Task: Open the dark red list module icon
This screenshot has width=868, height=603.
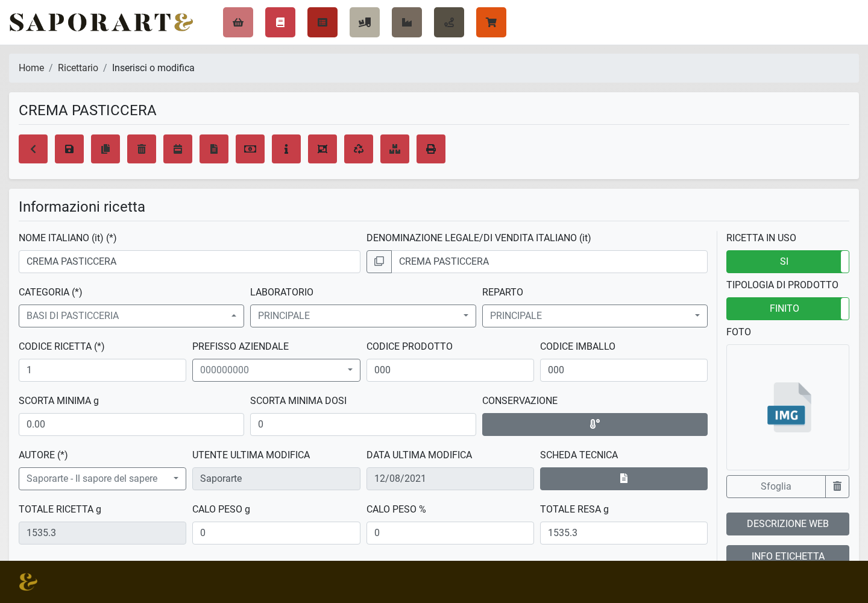Action: [322, 22]
